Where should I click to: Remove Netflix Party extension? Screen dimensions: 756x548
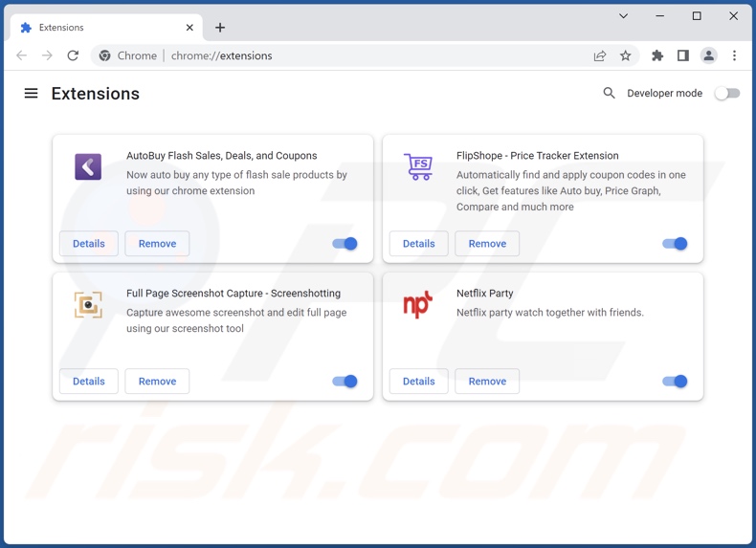point(487,382)
